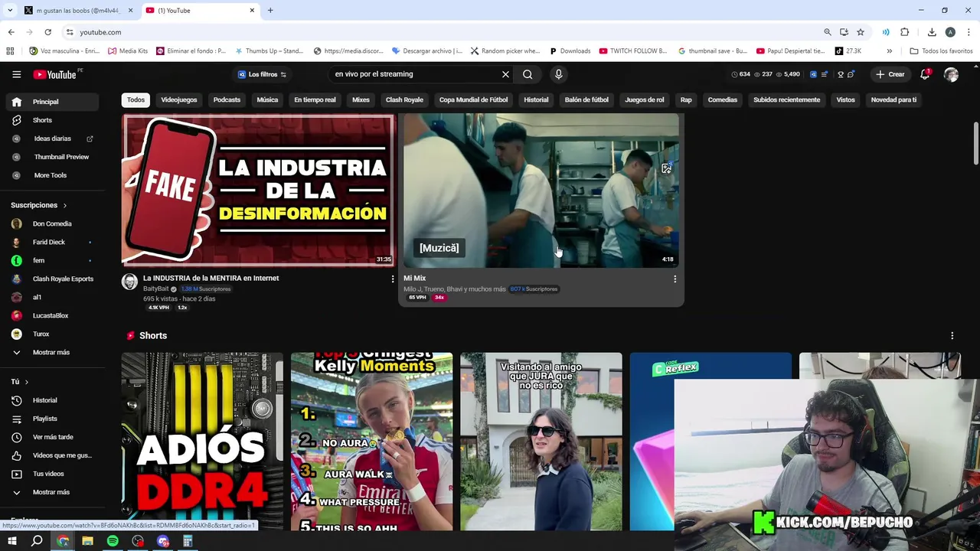This screenshot has height=551, width=980.
Task: Open the TWITCH FOLLOW B... bookmark
Action: click(x=633, y=51)
